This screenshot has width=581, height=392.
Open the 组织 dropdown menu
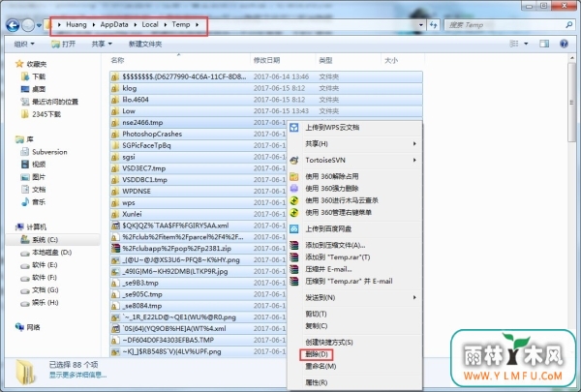coord(24,45)
